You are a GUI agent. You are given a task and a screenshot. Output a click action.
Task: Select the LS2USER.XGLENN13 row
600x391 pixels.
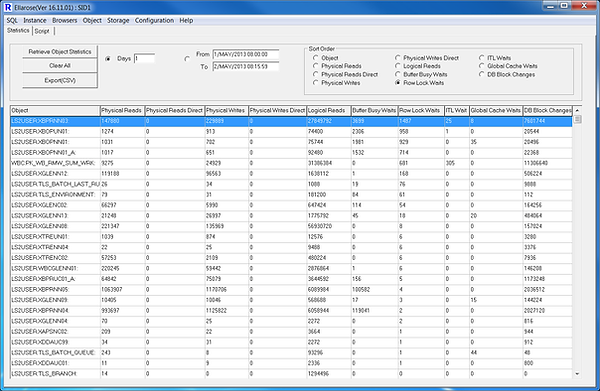pos(291,216)
